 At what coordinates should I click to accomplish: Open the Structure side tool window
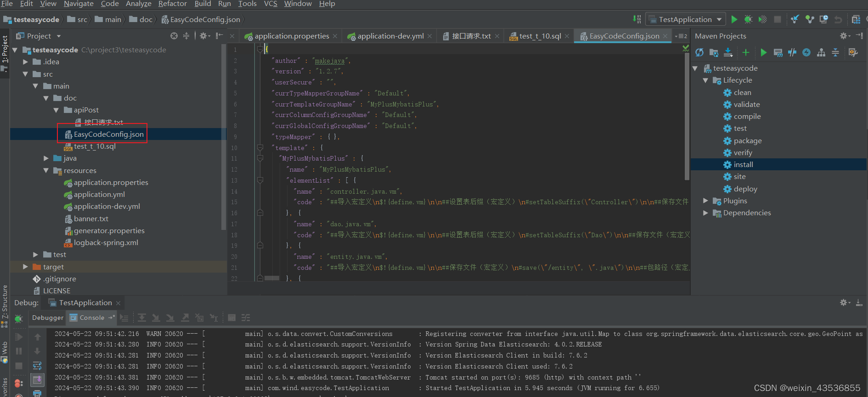[5, 306]
